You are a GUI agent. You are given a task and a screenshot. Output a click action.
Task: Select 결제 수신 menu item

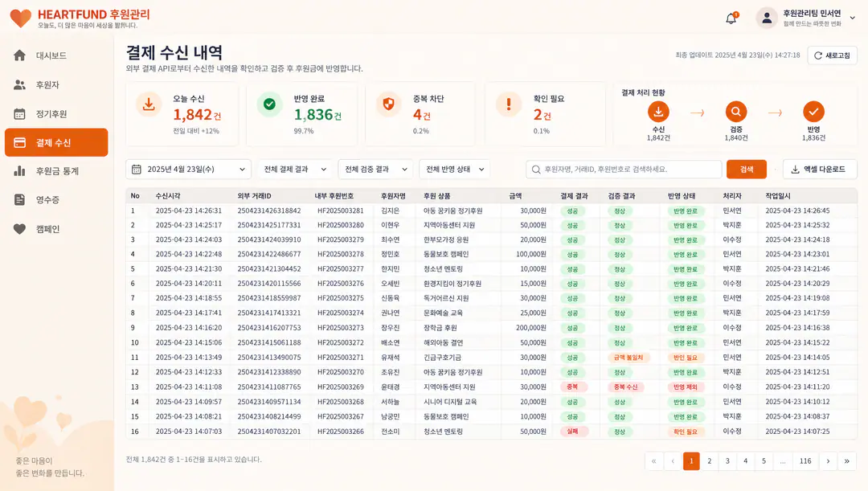coord(56,142)
